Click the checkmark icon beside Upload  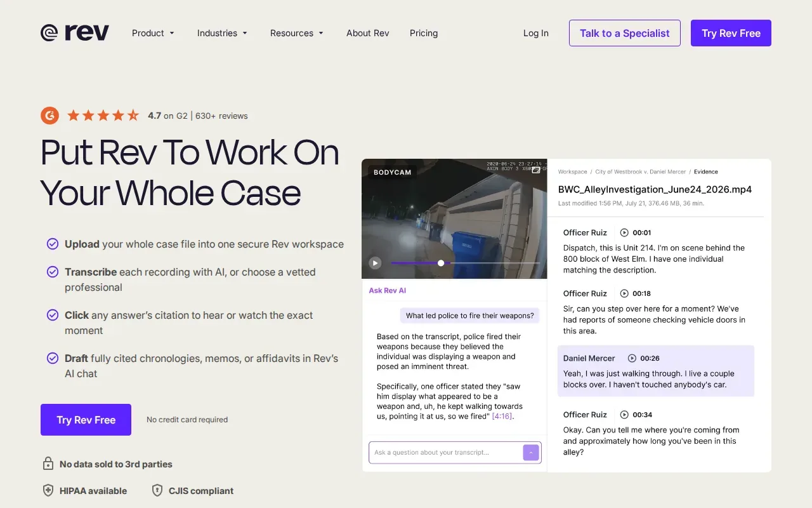pyautogui.click(x=53, y=244)
